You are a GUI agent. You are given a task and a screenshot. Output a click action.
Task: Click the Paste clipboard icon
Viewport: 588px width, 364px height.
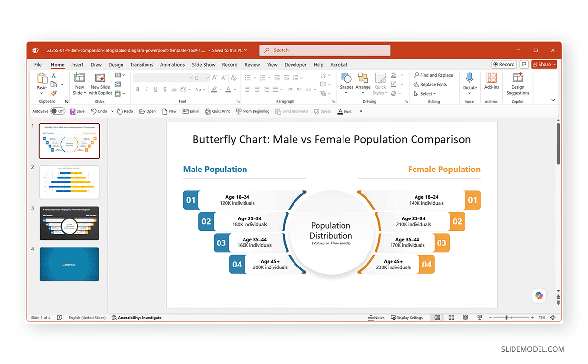(42, 78)
